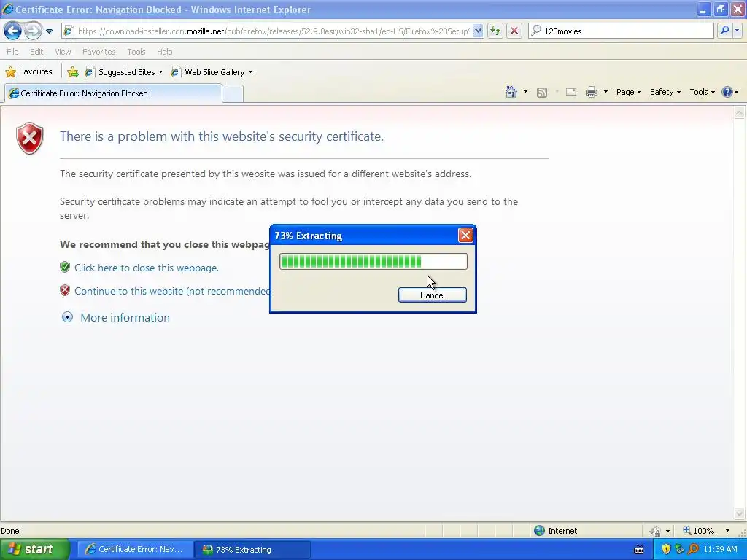
Task: Click the magnifier Search button
Action: [x=724, y=31]
